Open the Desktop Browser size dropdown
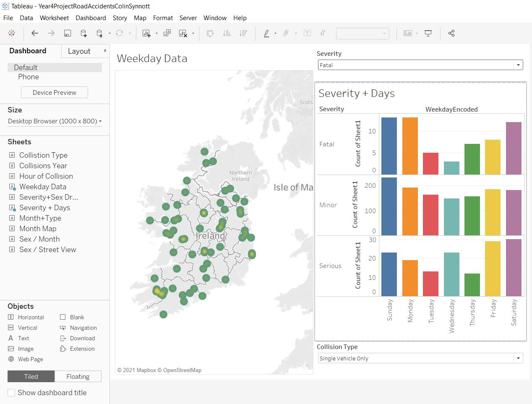This screenshot has width=532, height=404. [55, 121]
